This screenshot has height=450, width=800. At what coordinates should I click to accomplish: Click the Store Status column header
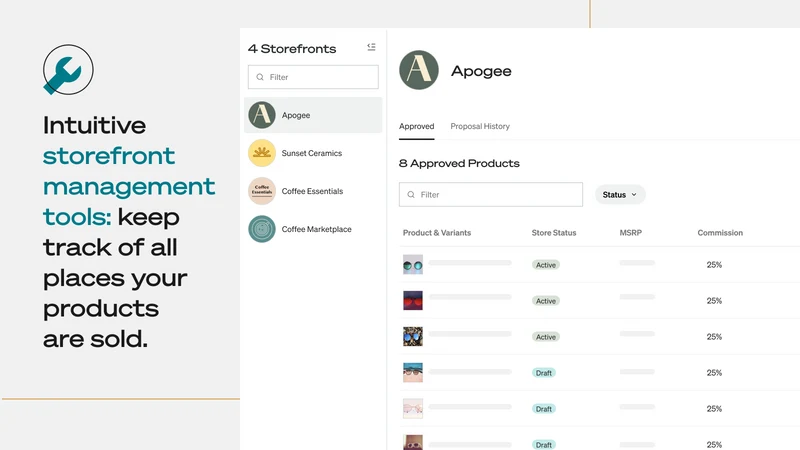(554, 233)
